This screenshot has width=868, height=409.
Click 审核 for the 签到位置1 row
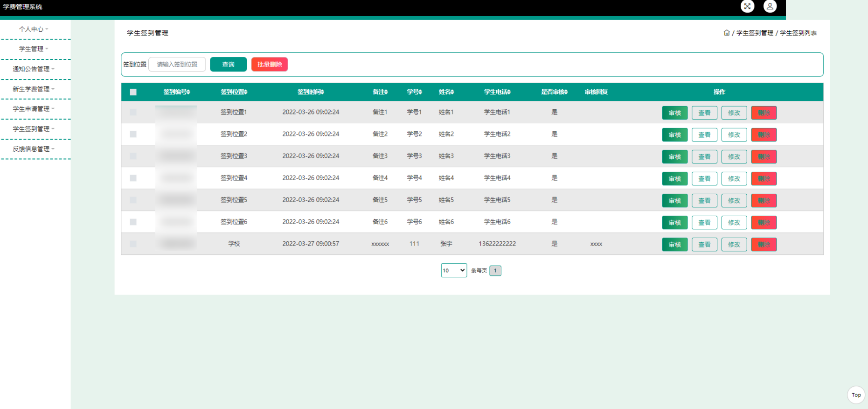(x=674, y=113)
